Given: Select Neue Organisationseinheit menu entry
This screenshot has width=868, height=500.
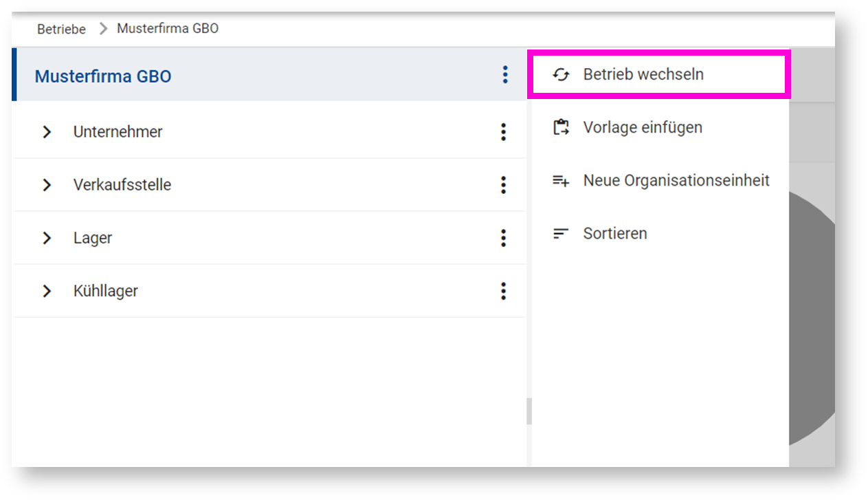Looking at the screenshot, I should (676, 181).
